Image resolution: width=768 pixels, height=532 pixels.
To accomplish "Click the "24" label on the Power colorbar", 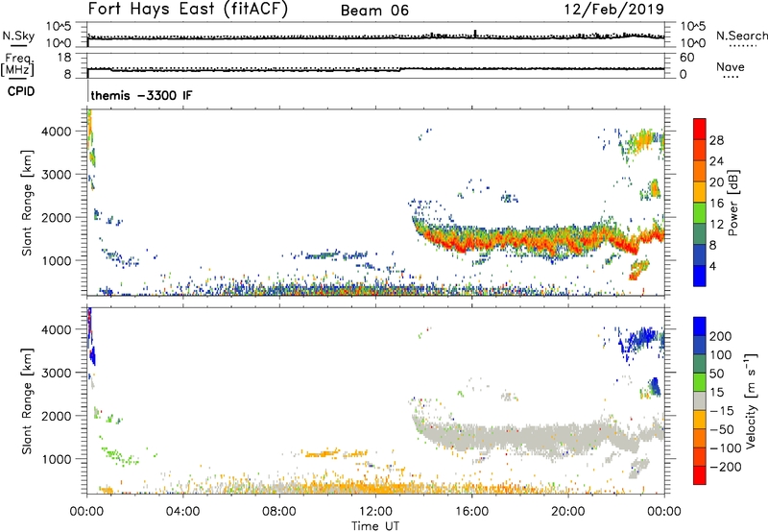I will (716, 161).
